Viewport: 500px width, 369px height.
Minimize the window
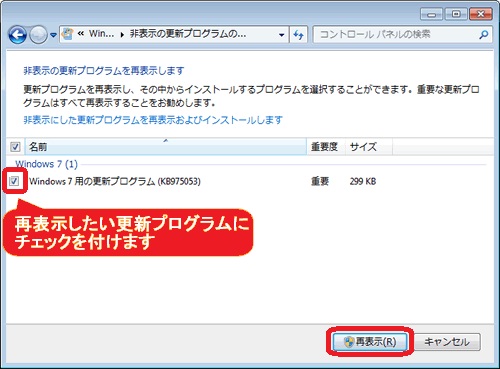tap(431, 14)
